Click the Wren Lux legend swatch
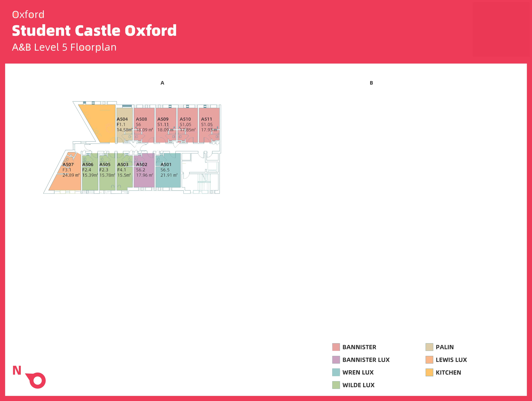The height and width of the screenshot is (401, 532). point(336,372)
